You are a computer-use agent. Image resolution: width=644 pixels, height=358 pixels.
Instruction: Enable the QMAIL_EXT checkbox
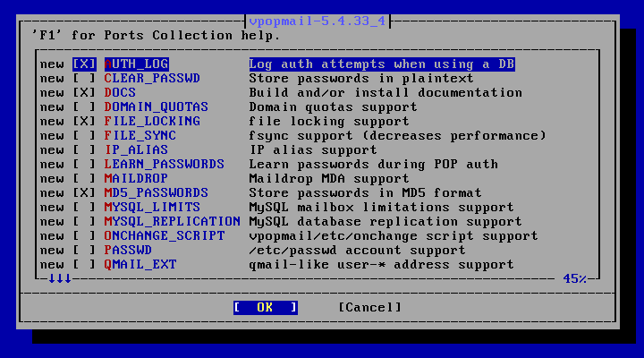[x=84, y=265]
